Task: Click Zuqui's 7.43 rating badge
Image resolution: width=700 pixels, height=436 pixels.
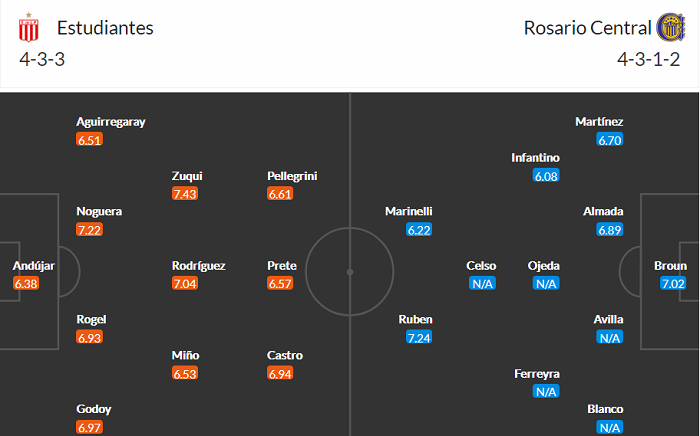Action: [186, 194]
